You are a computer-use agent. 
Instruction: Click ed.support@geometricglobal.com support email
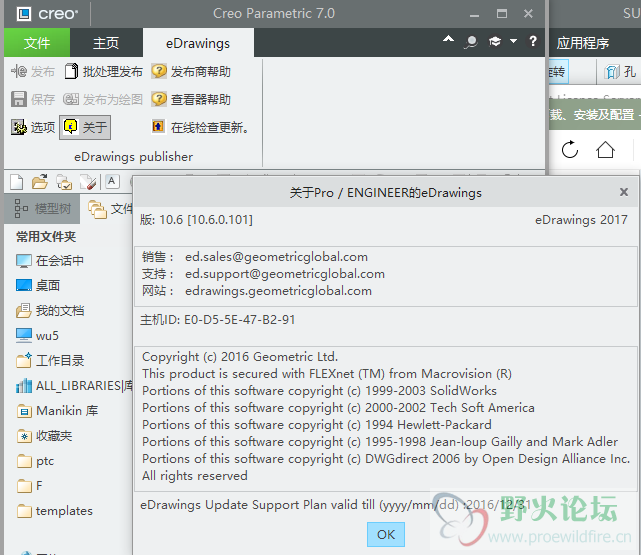point(285,274)
